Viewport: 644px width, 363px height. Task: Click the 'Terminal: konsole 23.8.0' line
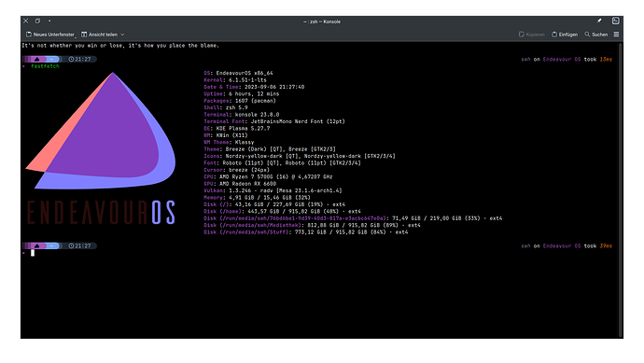[x=241, y=115]
